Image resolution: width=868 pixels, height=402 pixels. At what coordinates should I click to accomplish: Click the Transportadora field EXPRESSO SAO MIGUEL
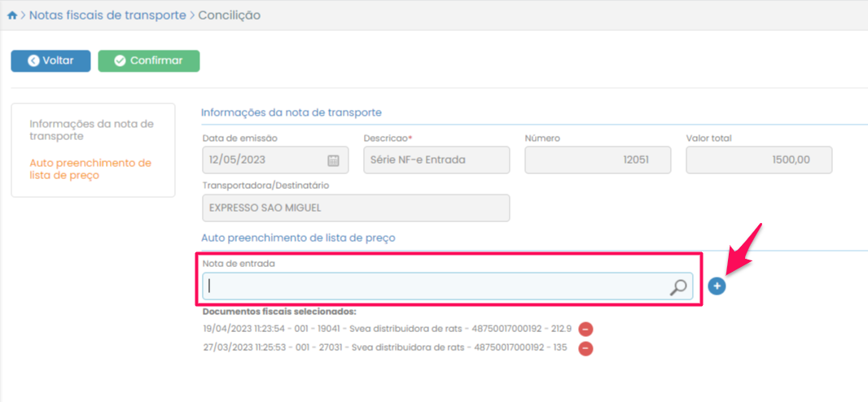[355, 208]
